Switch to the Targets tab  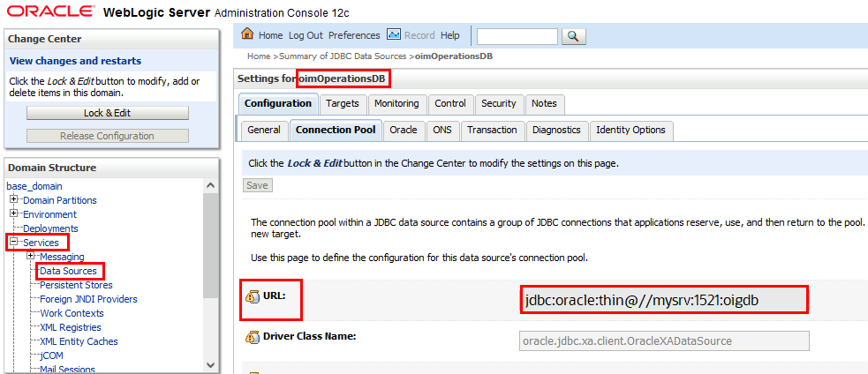(x=342, y=103)
